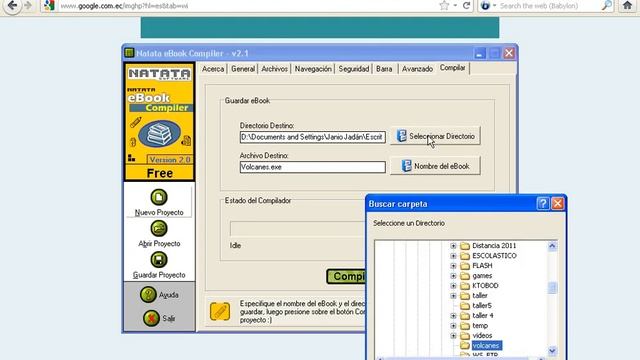The width and height of the screenshot is (640, 360).
Task: Click the Nuevo Proyecto icon
Action: [159, 197]
